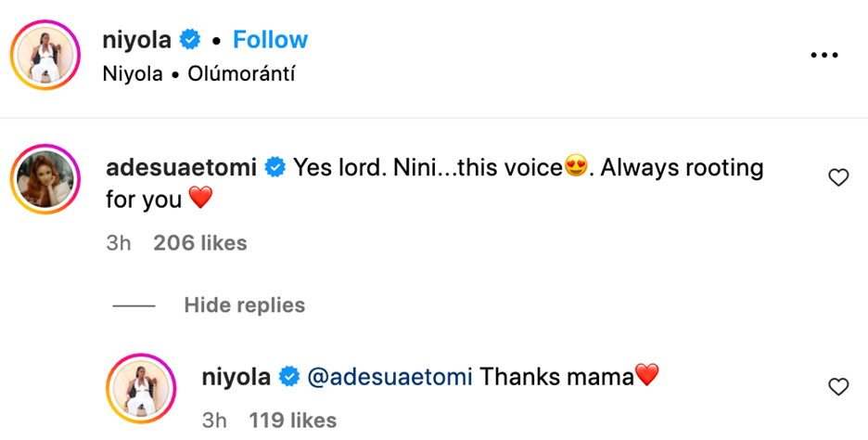View the 206 likes on the comment
The image size is (868, 440).
pyautogui.click(x=200, y=243)
